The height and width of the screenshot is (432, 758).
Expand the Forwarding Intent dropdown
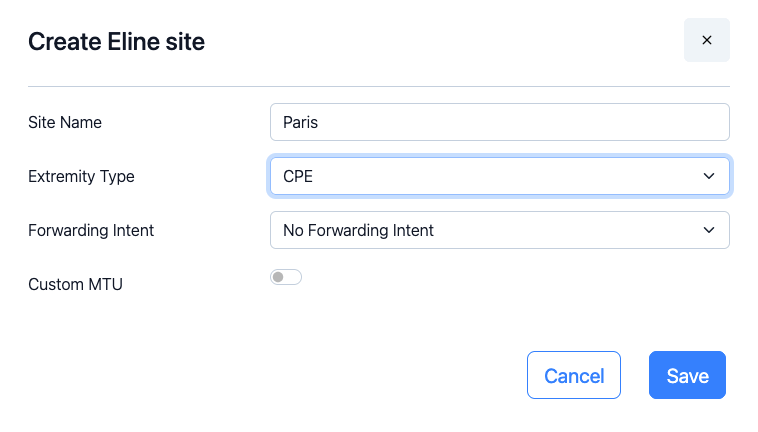[499, 230]
